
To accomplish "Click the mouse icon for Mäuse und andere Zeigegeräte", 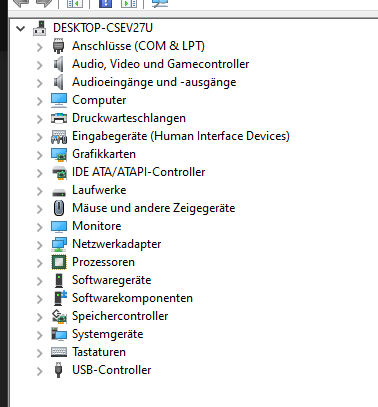I will point(59,208).
